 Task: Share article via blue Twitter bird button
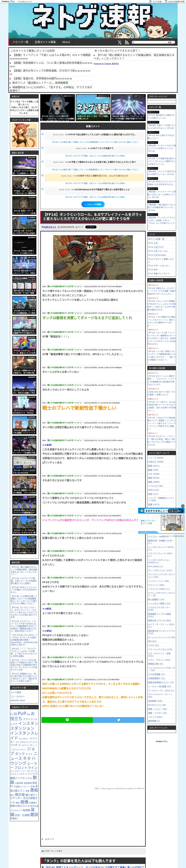pyautogui.click(x=118, y=720)
